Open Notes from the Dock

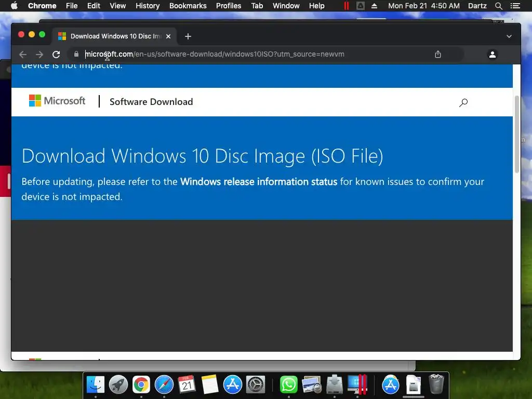point(210,384)
